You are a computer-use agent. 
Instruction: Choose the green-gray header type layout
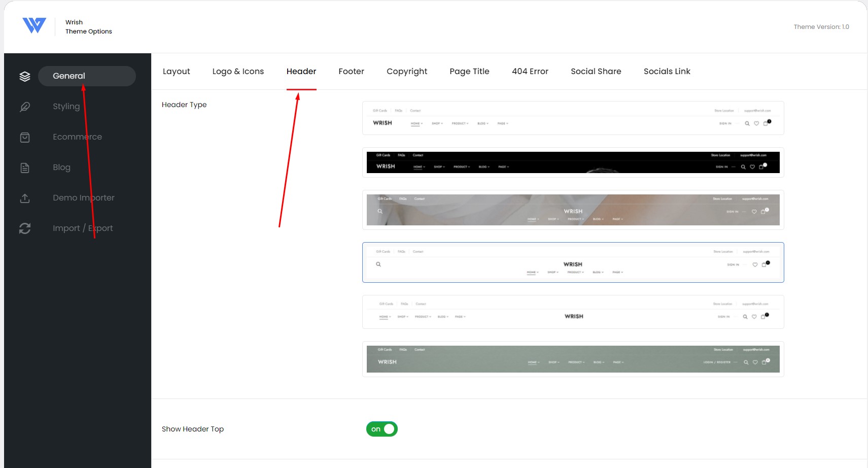pos(573,359)
